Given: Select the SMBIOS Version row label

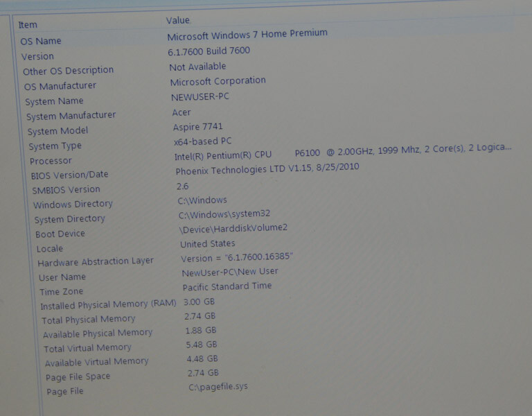Looking at the screenshot, I should click(66, 190).
